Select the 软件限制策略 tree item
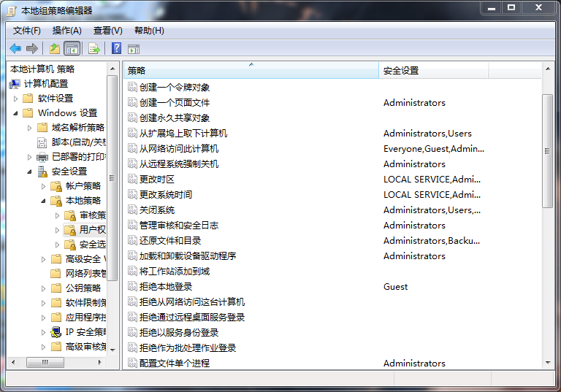 point(85,303)
